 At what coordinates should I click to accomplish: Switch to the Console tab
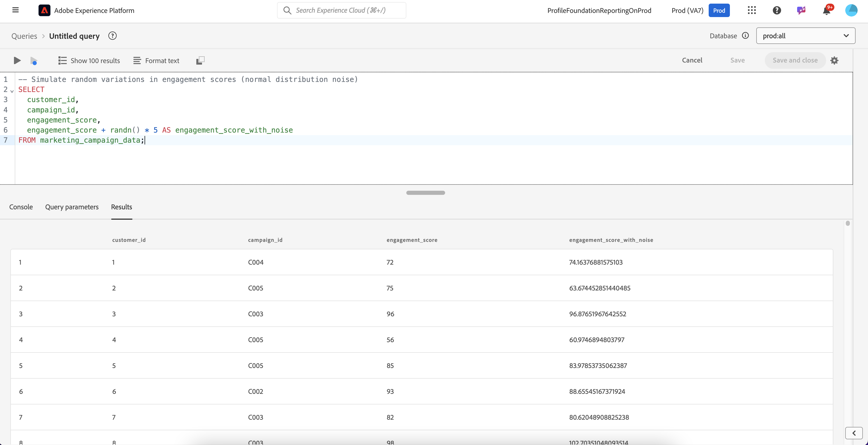(21, 207)
